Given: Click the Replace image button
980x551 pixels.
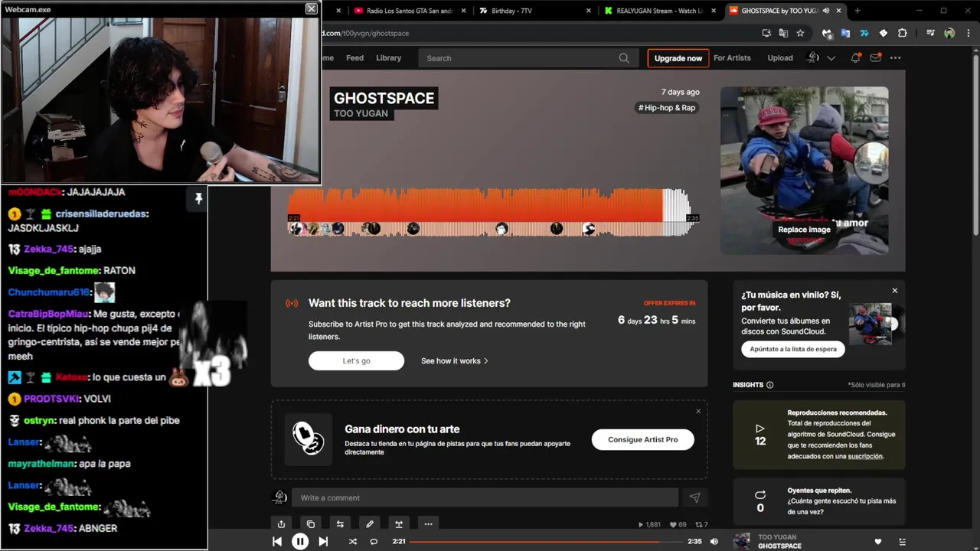Looking at the screenshot, I should 804,230.
